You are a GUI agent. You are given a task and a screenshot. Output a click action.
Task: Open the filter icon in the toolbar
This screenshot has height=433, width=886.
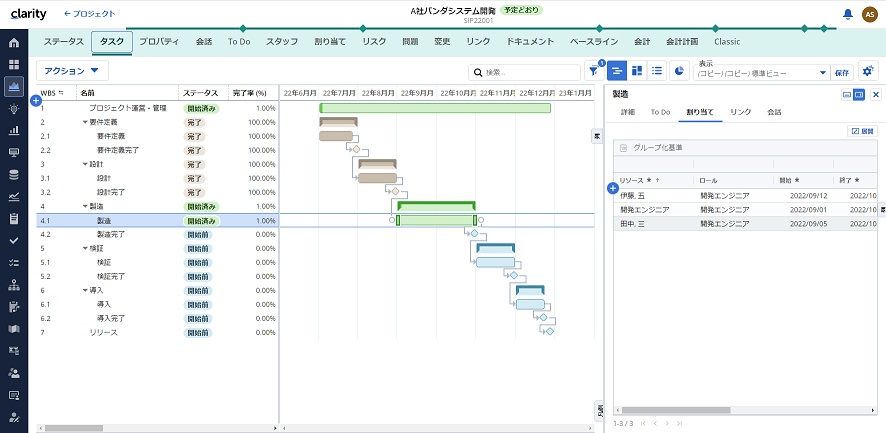(593, 71)
